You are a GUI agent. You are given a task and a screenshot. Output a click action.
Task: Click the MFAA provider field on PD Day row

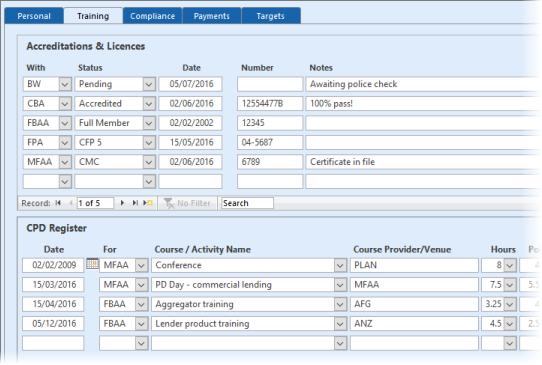point(414,285)
